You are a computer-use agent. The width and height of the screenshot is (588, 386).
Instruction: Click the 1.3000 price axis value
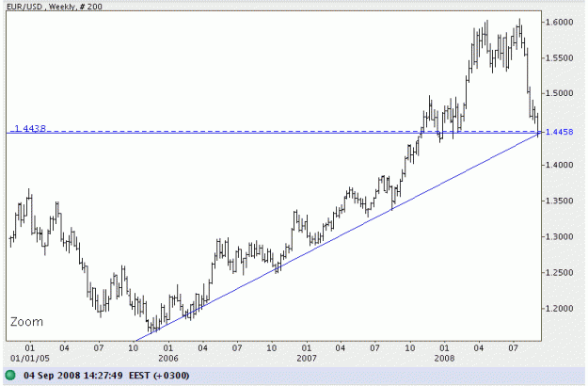point(559,237)
